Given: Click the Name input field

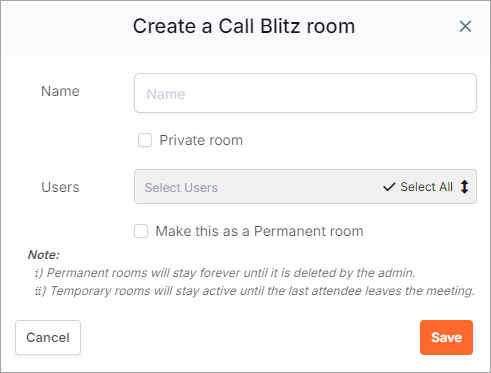Looking at the screenshot, I should point(305,93).
